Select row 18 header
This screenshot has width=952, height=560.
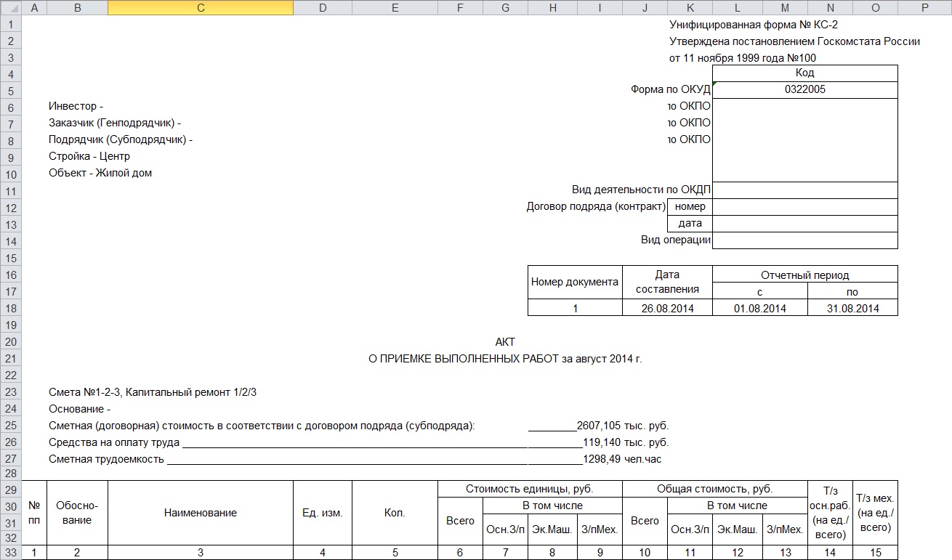tap(11, 308)
